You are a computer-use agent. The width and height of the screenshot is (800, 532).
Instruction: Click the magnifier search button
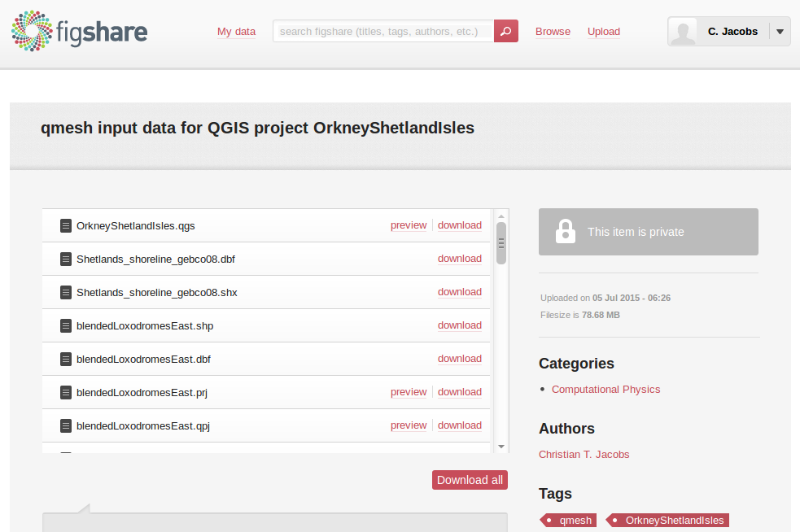[505, 32]
